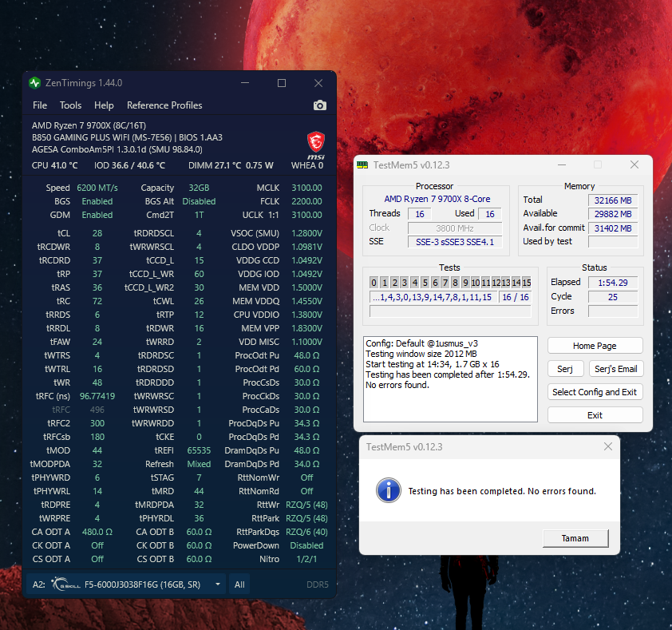Screen dimensions: 672x630
Task: Click the blue info icon in dialog
Action: coord(389,490)
